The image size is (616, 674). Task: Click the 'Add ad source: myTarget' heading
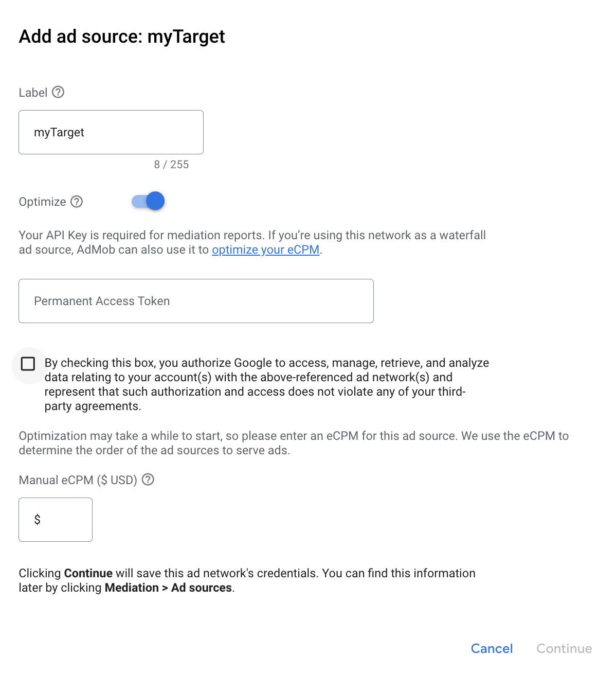tap(122, 37)
